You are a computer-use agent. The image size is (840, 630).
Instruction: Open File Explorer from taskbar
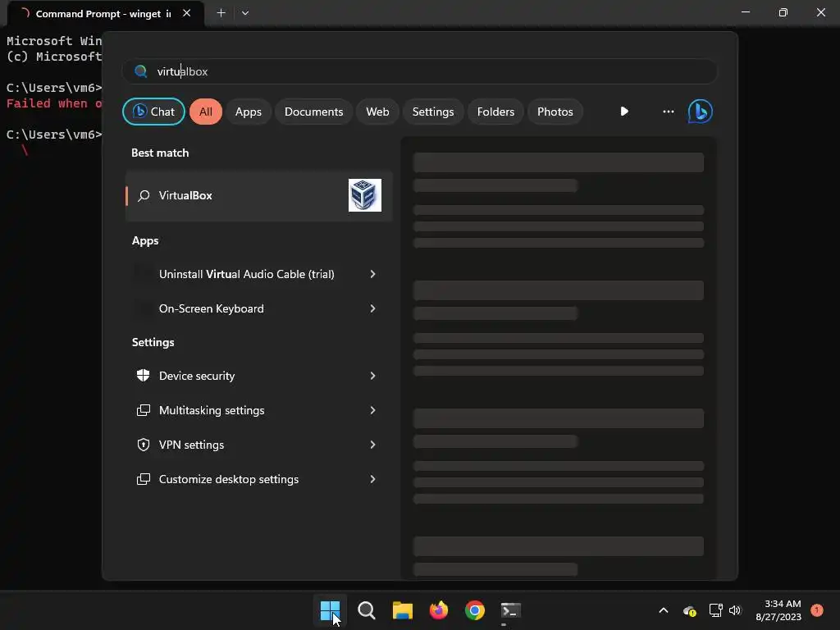(402, 610)
